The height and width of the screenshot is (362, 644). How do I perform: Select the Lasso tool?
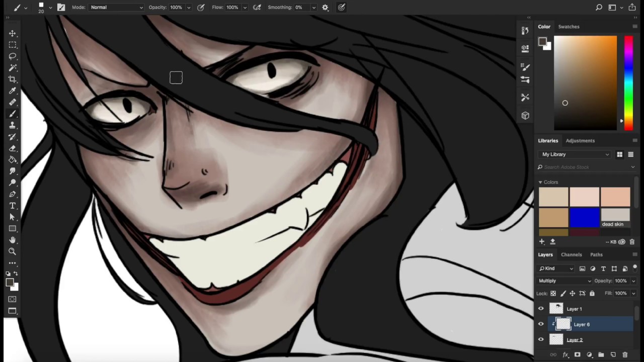pyautogui.click(x=13, y=56)
